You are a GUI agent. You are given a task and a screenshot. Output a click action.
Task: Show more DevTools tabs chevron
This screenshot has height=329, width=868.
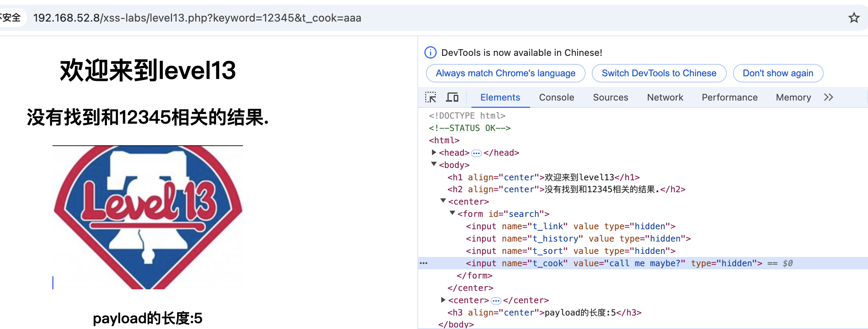point(829,97)
